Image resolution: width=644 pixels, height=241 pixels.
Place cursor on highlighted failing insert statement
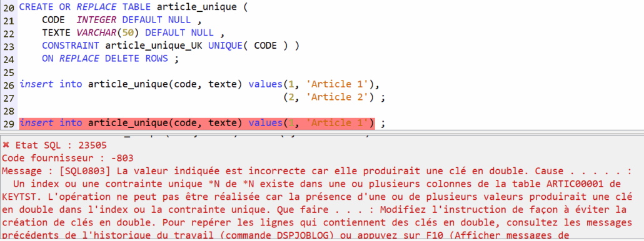(197, 123)
